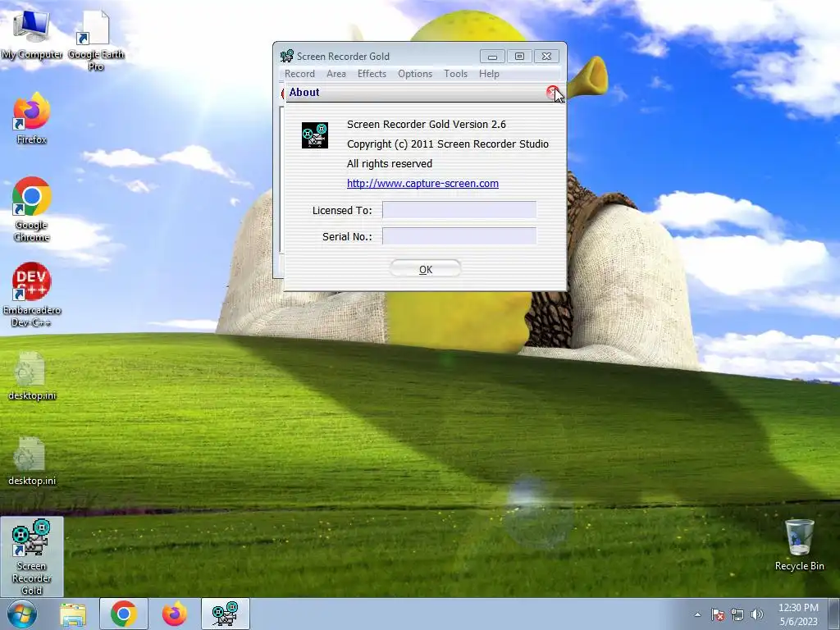Open the Windows Start menu
Viewport: 840px width, 630px height.
[x=22, y=614]
